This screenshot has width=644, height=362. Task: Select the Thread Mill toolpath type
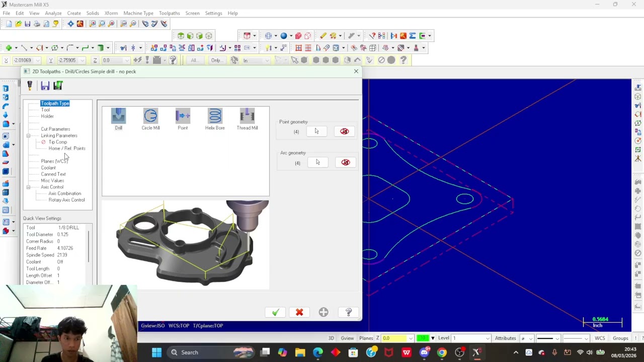247,117
